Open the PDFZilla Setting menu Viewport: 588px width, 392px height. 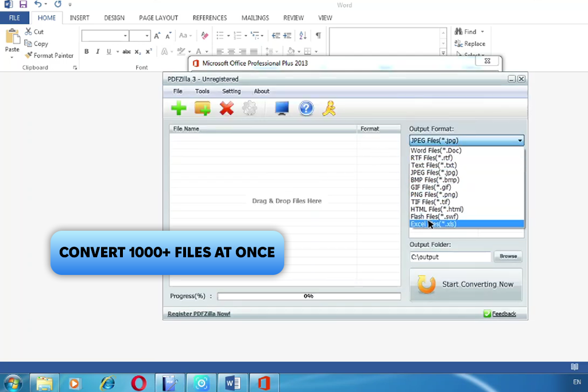231,91
